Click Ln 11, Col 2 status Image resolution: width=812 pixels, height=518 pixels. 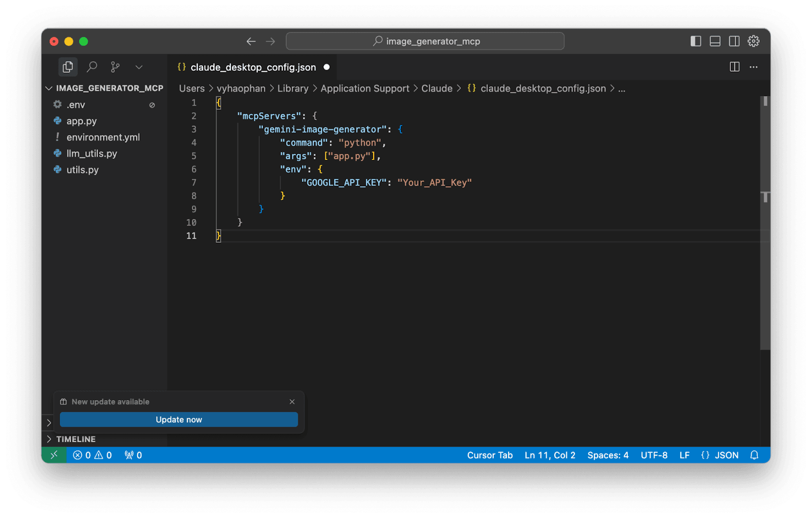[x=550, y=455]
